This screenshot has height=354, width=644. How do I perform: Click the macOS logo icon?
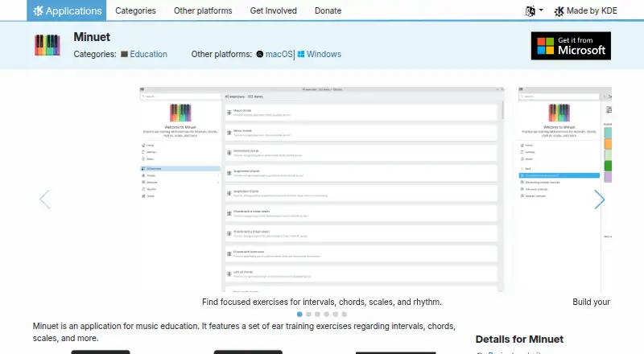[x=259, y=54]
